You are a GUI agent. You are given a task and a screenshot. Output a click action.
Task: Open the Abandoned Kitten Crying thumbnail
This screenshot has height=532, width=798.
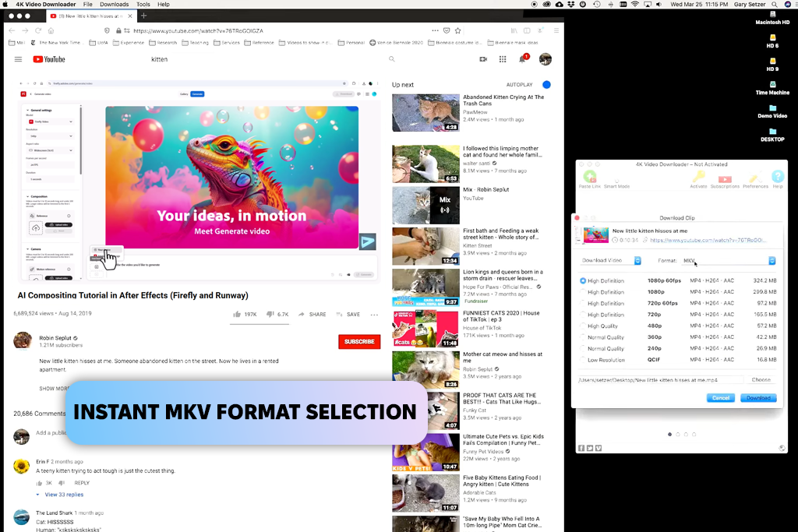pyautogui.click(x=425, y=113)
